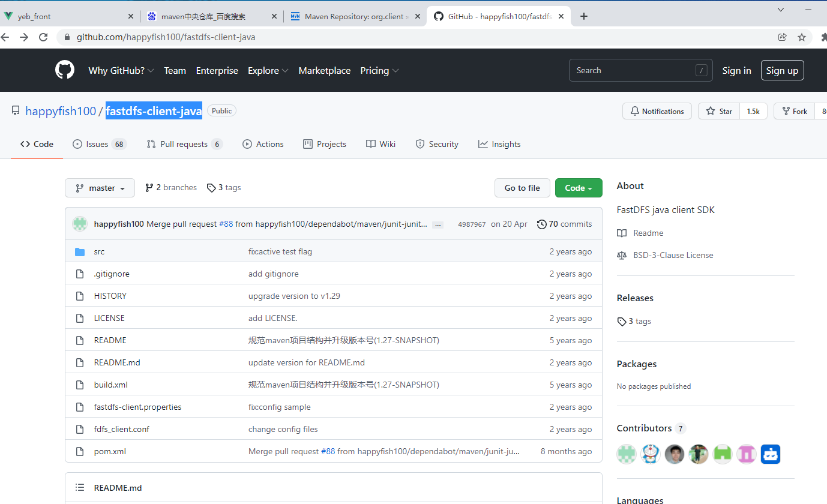Screen dimensions: 827x504
Task: Switch to the Pull requests tab
Action: (185, 145)
